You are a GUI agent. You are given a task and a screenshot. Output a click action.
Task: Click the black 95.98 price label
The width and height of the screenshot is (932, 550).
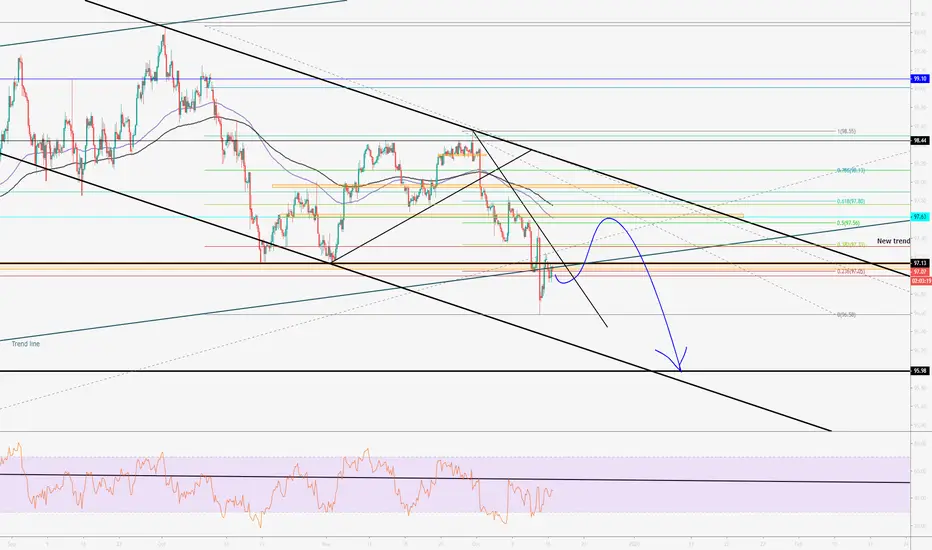click(920, 370)
